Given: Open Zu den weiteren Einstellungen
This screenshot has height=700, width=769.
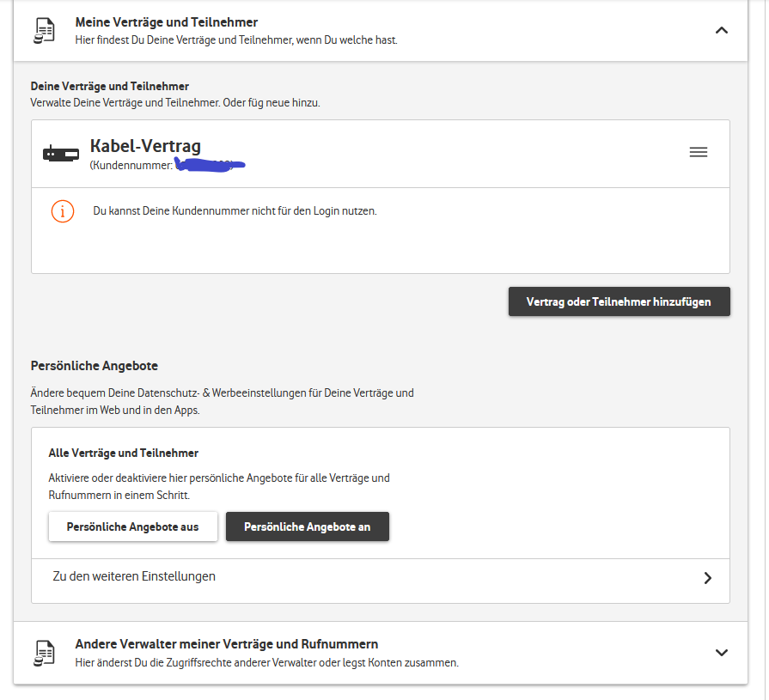Looking at the screenshot, I should (134, 576).
